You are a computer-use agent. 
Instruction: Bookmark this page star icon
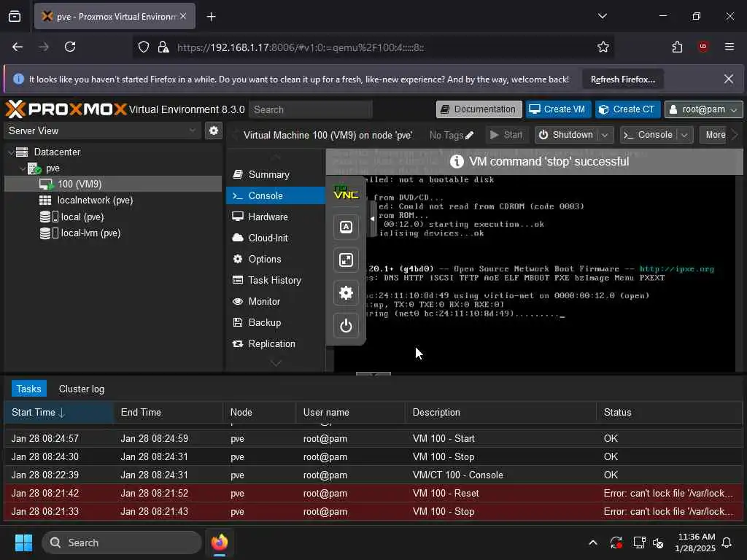[603, 47]
